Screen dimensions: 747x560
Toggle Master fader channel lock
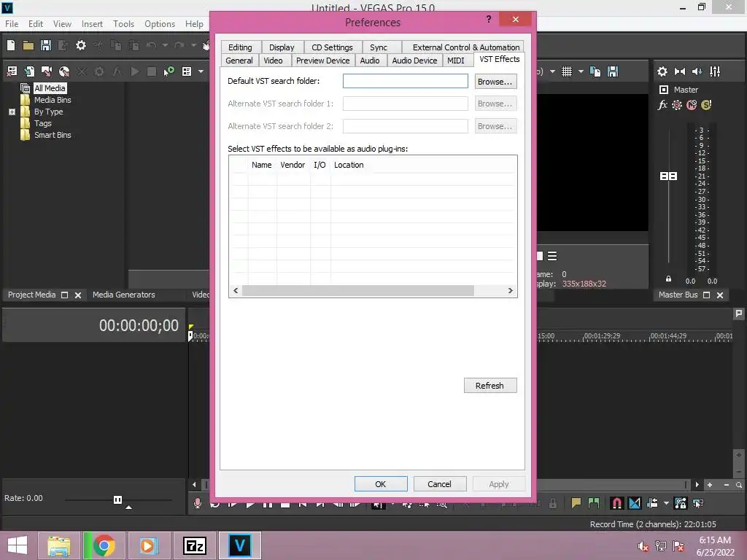click(x=668, y=279)
